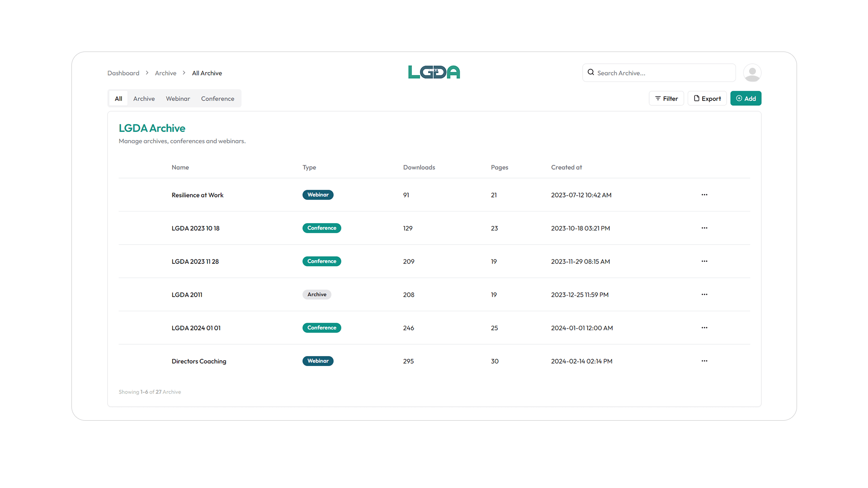Add a new archive entry
This screenshot has height=488, width=868.
pyautogui.click(x=746, y=99)
